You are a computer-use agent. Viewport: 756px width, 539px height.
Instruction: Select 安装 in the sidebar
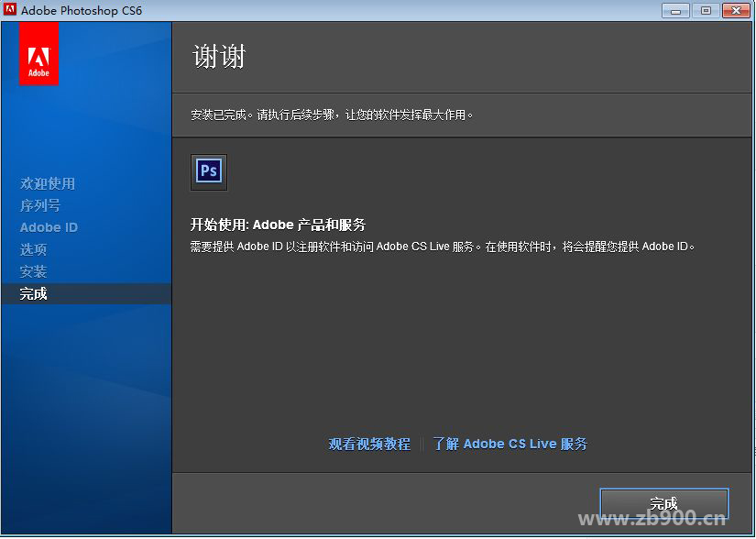click(37, 271)
